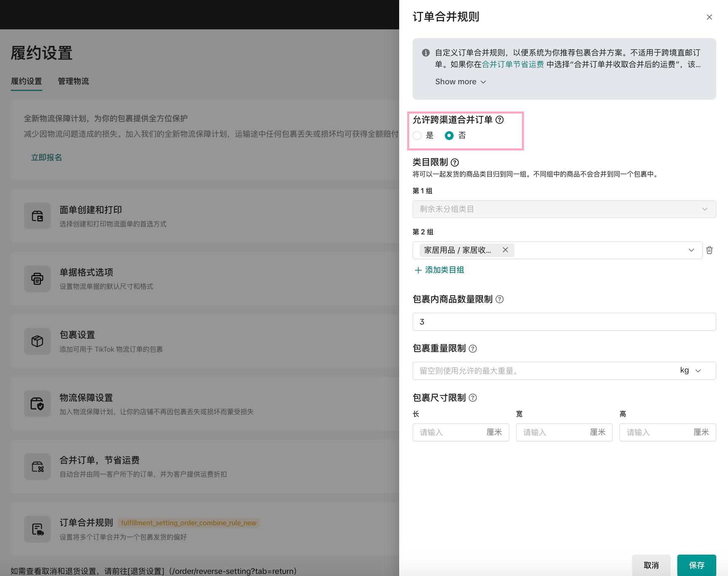The image size is (728, 576).
Task: Switch to the 履约设置 tab
Action: 26,81
